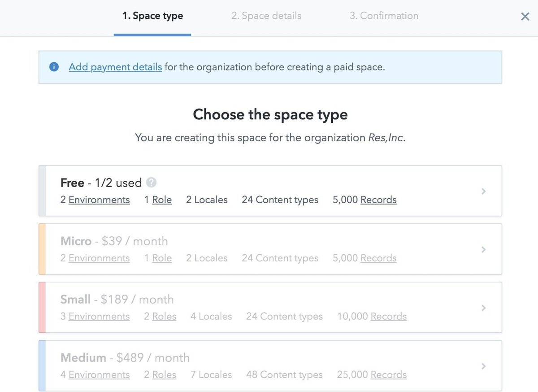Viewport: 538px width, 392px height.
Task: Click the Roles link in Small plan
Action: [164, 317]
